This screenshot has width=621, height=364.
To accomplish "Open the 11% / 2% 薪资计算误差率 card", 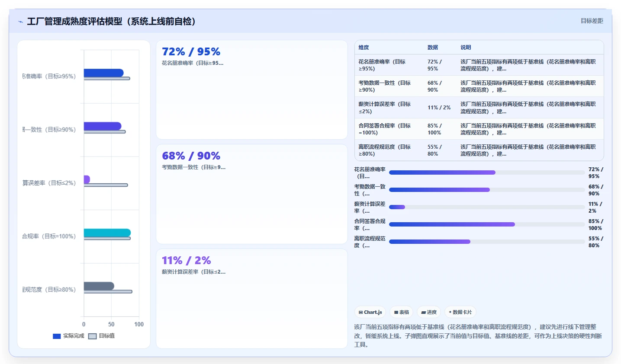I will [252, 299].
